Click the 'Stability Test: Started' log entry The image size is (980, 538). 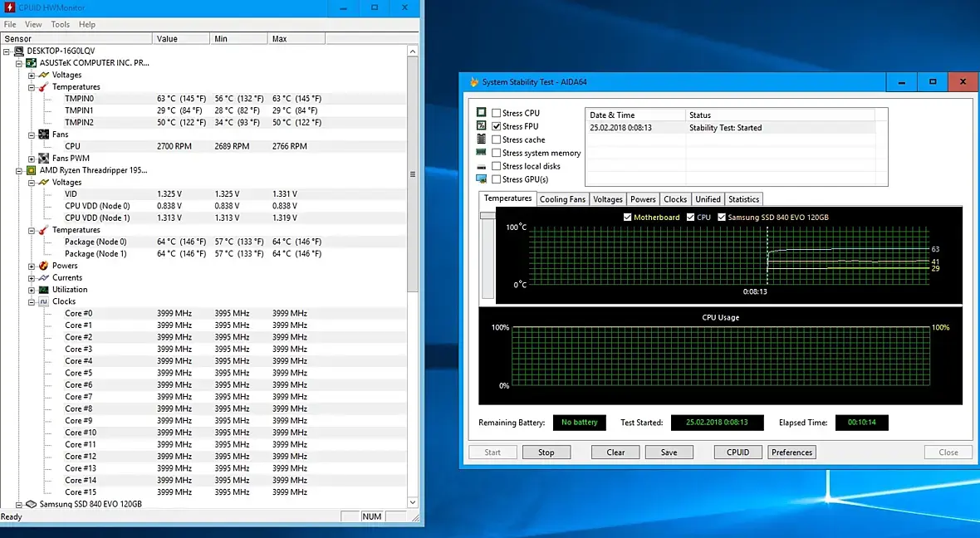(x=725, y=128)
